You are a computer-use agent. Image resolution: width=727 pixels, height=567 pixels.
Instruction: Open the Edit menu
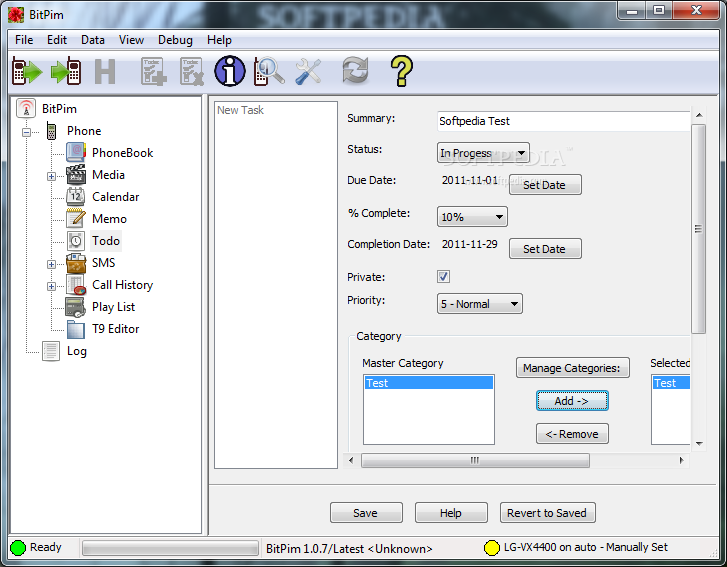pos(57,40)
